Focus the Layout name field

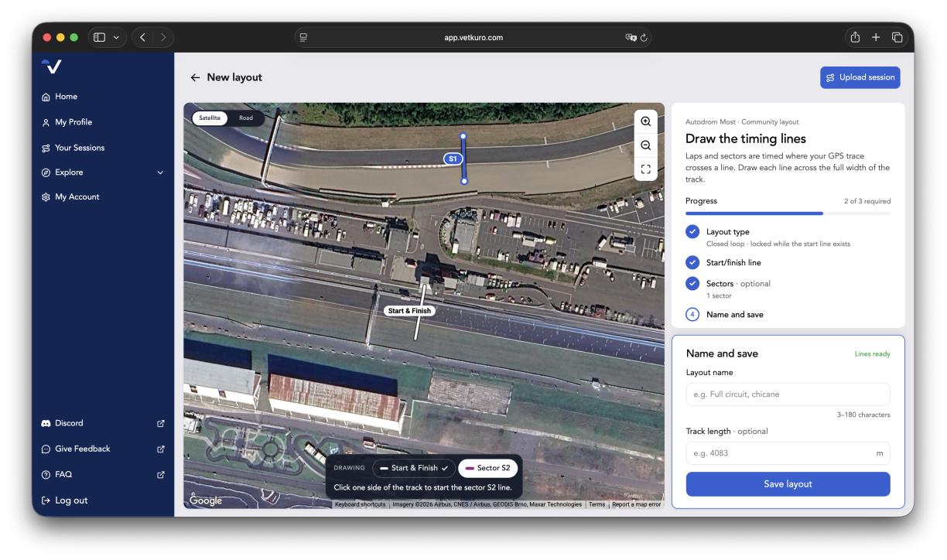788,394
